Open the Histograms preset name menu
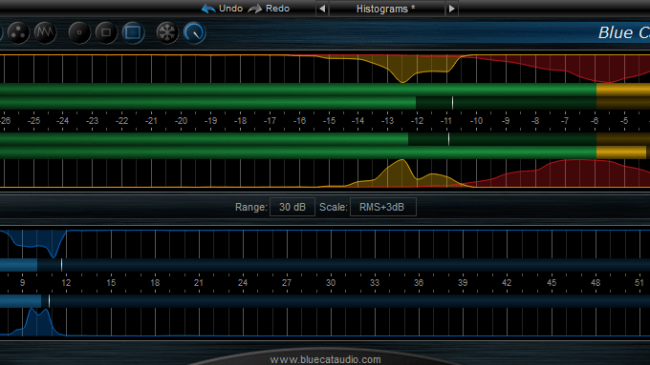The width and height of the screenshot is (650, 365). point(386,8)
